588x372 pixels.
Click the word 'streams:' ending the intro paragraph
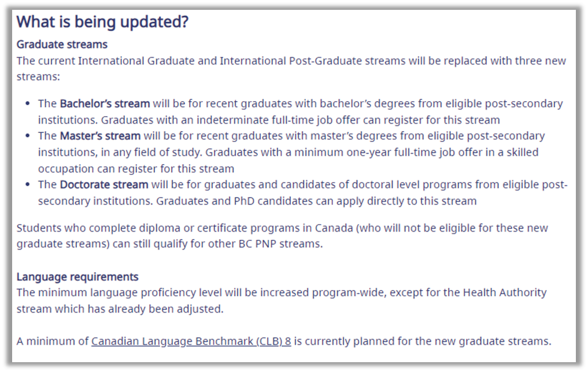point(38,77)
